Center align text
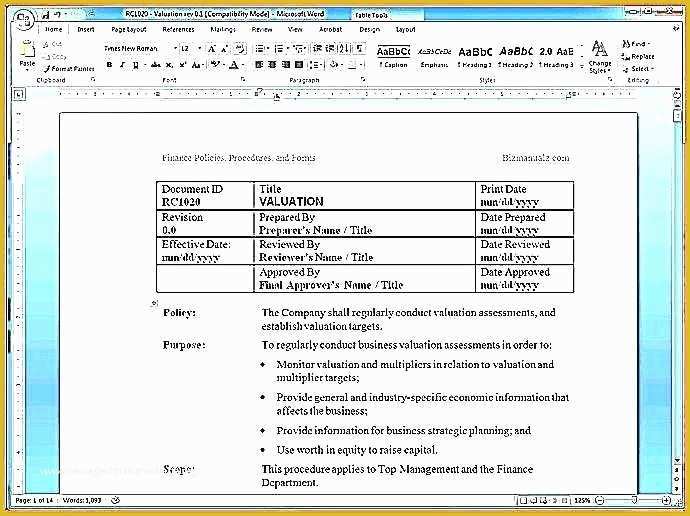 click(x=272, y=65)
